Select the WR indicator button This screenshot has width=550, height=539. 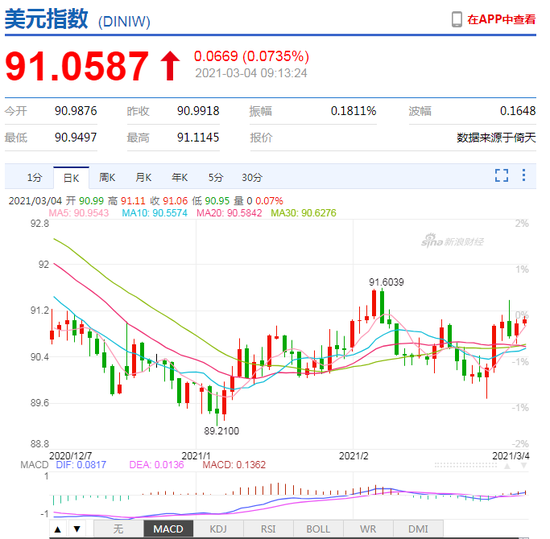click(x=368, y=529)
